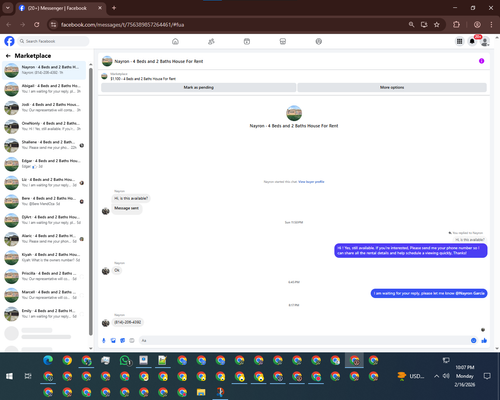
Task: Click the site information icon in the address bar
Action: (x=53, y=25)
